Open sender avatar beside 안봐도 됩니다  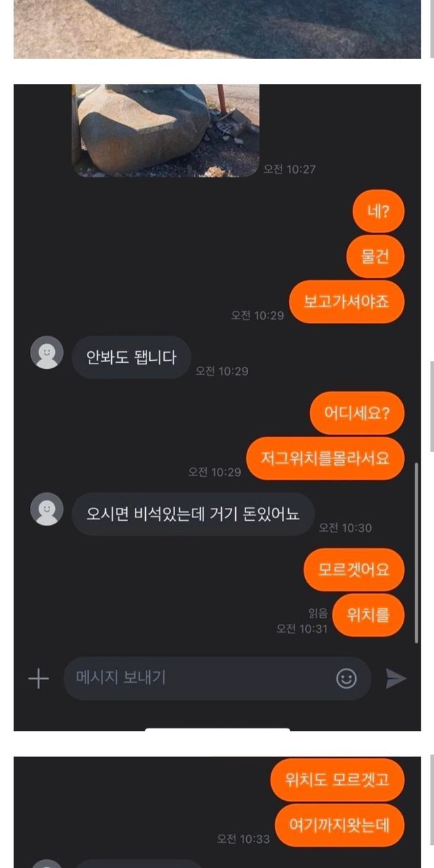(47, 353)
